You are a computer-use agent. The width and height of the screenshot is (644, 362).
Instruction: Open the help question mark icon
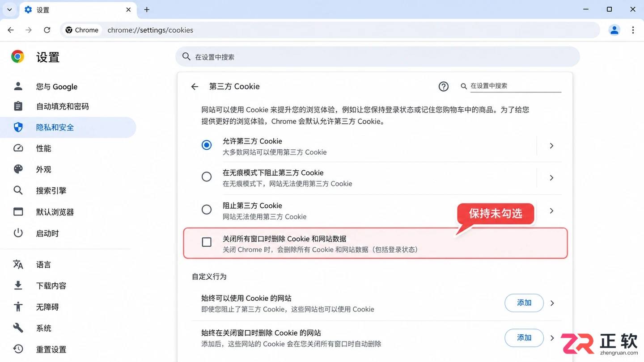coord(443,86)
